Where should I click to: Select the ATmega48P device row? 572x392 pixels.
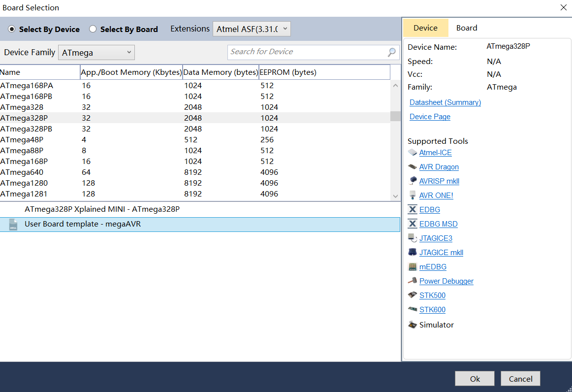click(195, 140)
